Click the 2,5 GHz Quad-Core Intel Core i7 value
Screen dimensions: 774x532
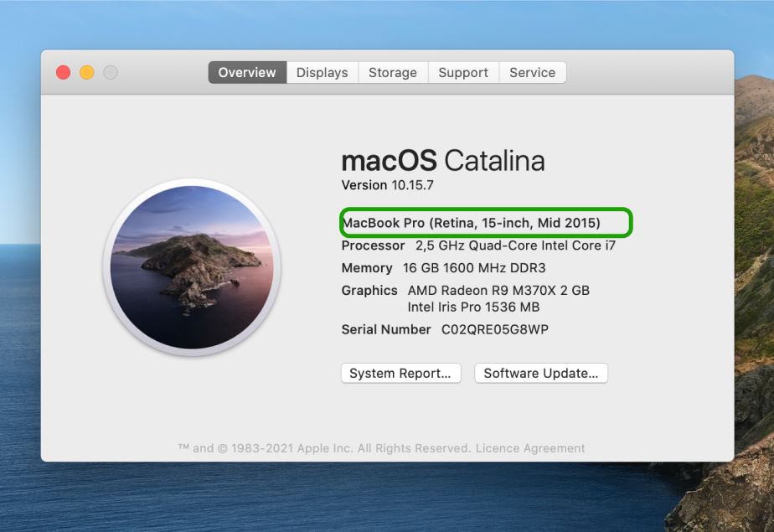point(515,245)
